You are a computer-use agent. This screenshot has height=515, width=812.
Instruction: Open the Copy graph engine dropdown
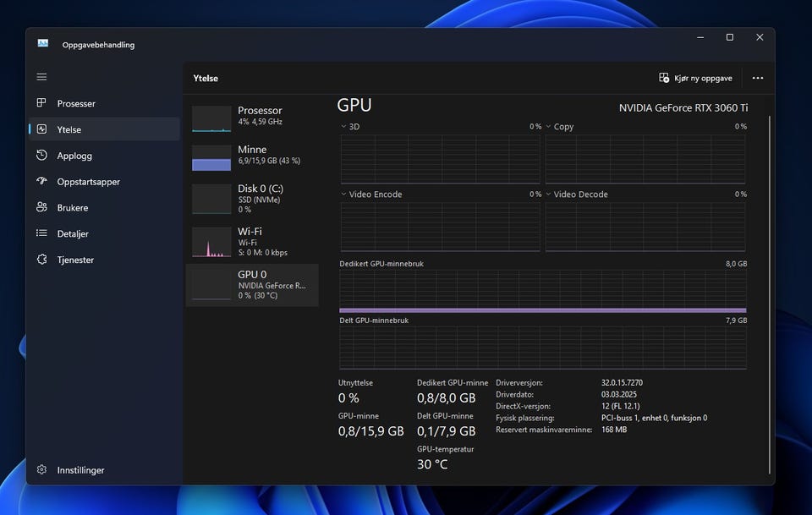pos(549,127)
